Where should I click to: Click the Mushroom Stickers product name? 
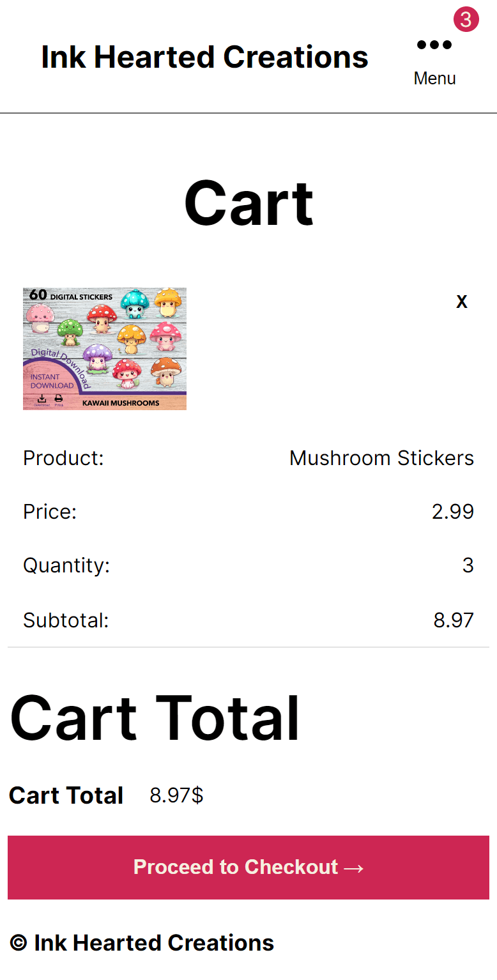(381, 457)
